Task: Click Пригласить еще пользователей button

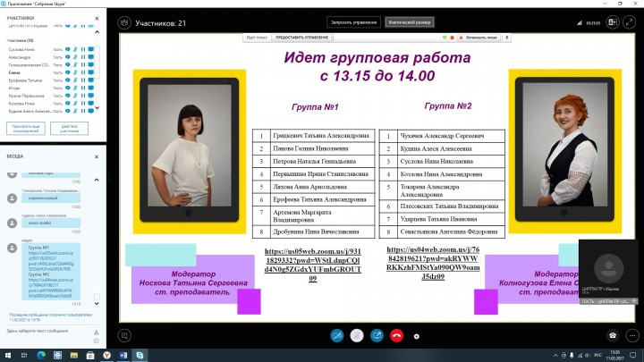Action: point(26,128)
